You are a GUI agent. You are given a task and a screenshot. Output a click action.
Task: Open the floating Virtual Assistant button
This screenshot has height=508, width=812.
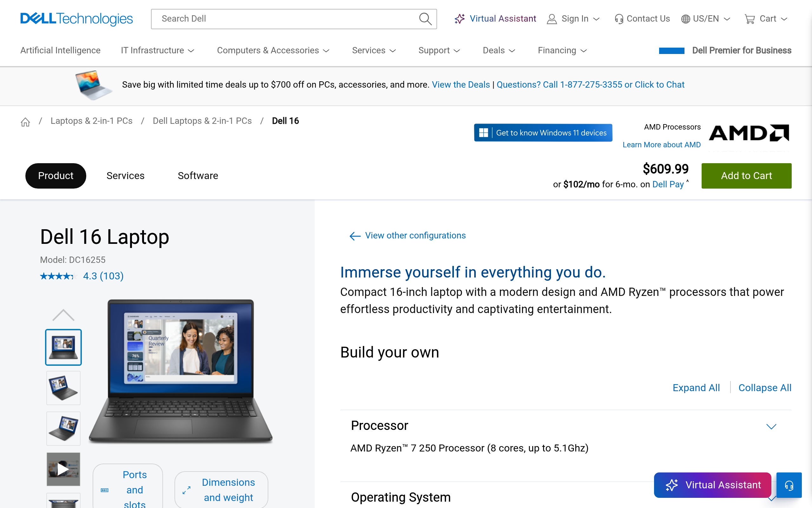pos(713,485)
